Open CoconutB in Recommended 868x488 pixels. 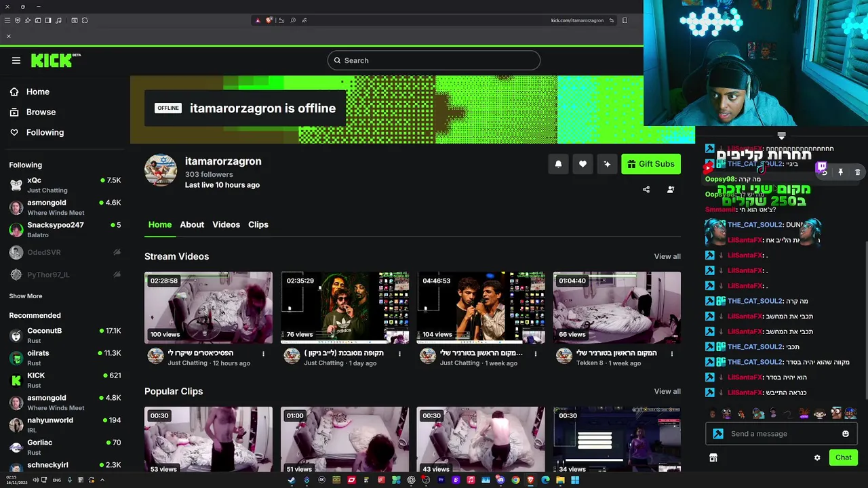click(65, 335)
